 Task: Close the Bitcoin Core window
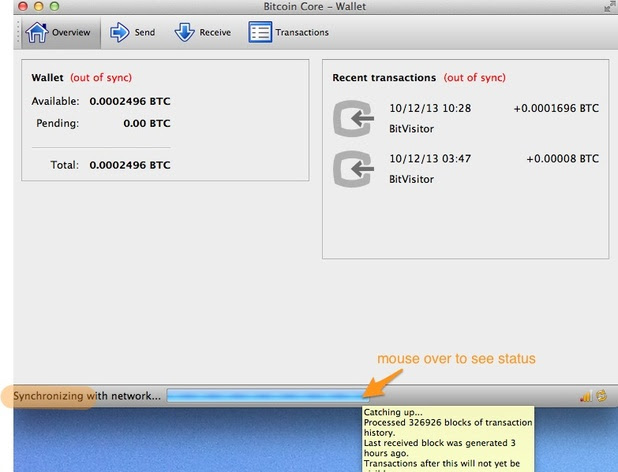click(x=23, y=6)
